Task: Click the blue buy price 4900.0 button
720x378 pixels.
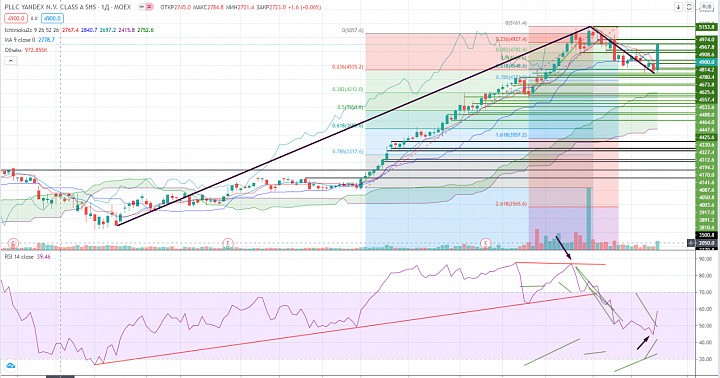Action: 53,18
